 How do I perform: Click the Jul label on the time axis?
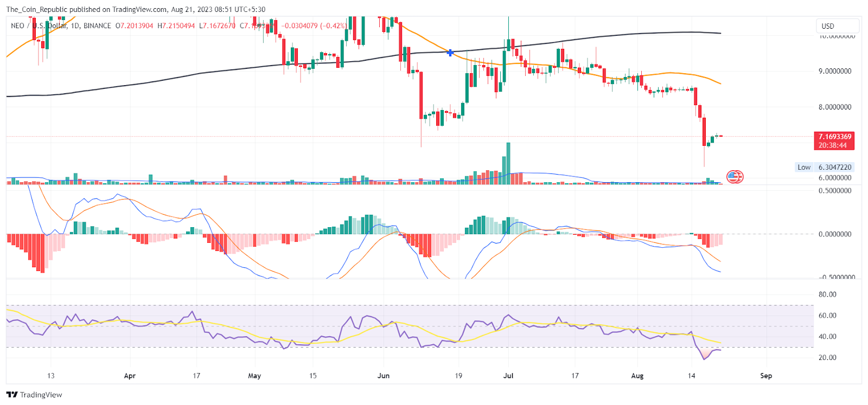(508, 376)
